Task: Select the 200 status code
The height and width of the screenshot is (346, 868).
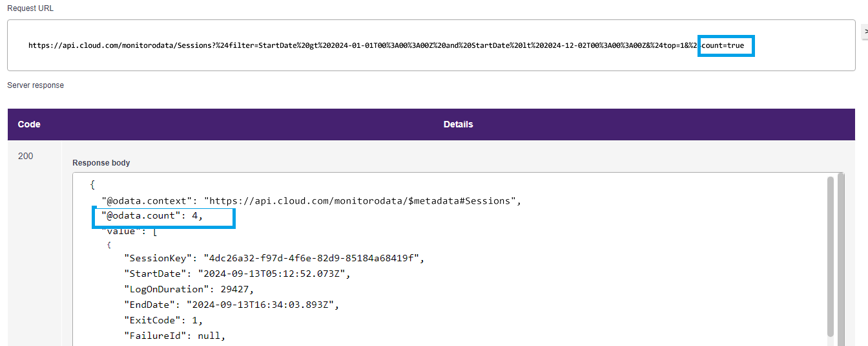Action: point(26,156)
